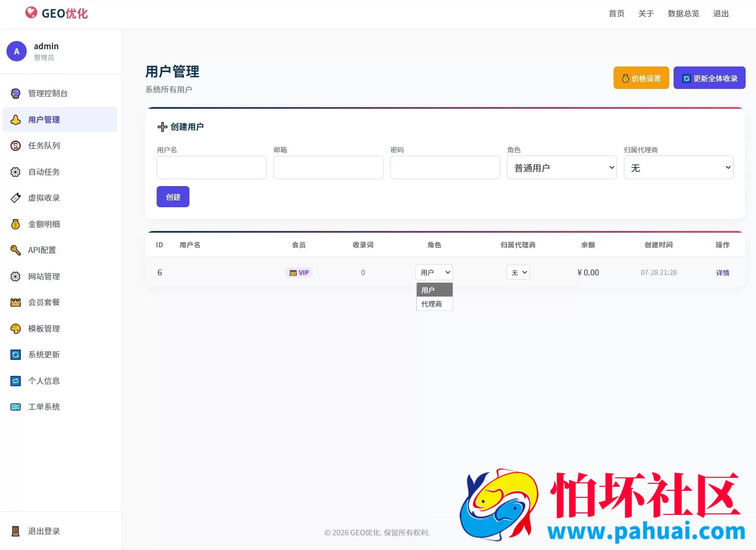This screenshot has height=550, width=756.
Task: Click the 管理控制台 crystal ball icon
Action: click(16, 93)
